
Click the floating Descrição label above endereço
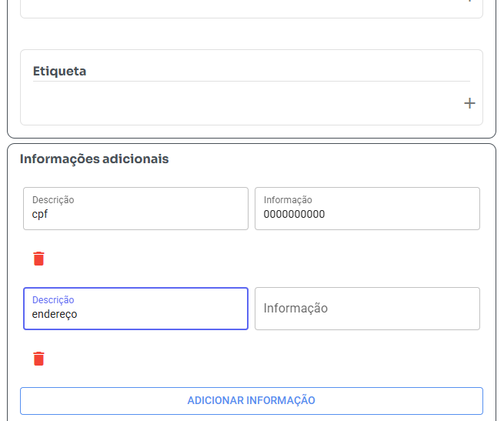pos(53,300)
